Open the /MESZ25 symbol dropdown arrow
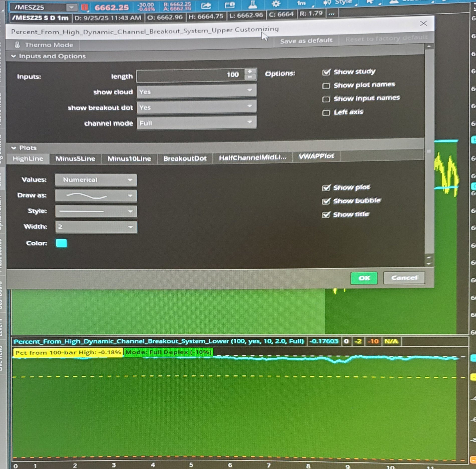 71,8
